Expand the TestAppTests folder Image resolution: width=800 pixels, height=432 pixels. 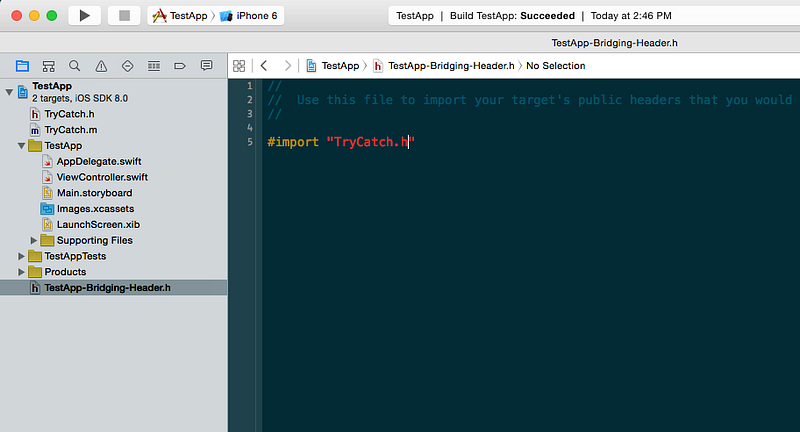pos(21,256)
